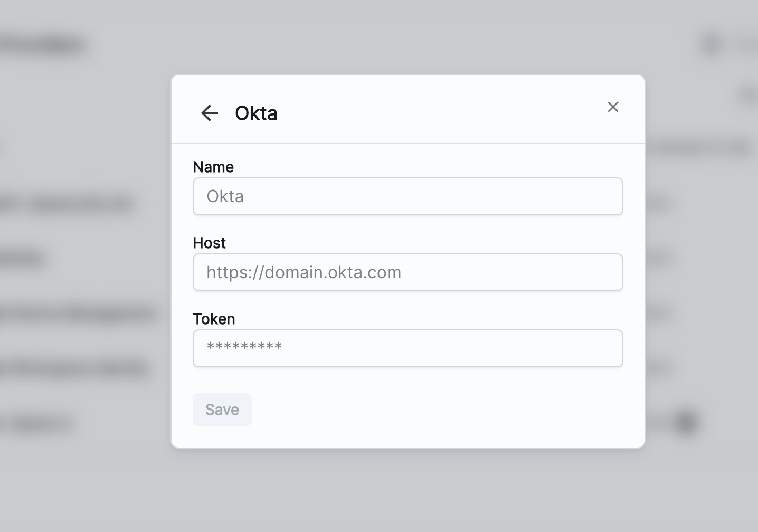Click blurred background row left of Save button
Viewport: 758px width, 532px height.
(37, 423)
